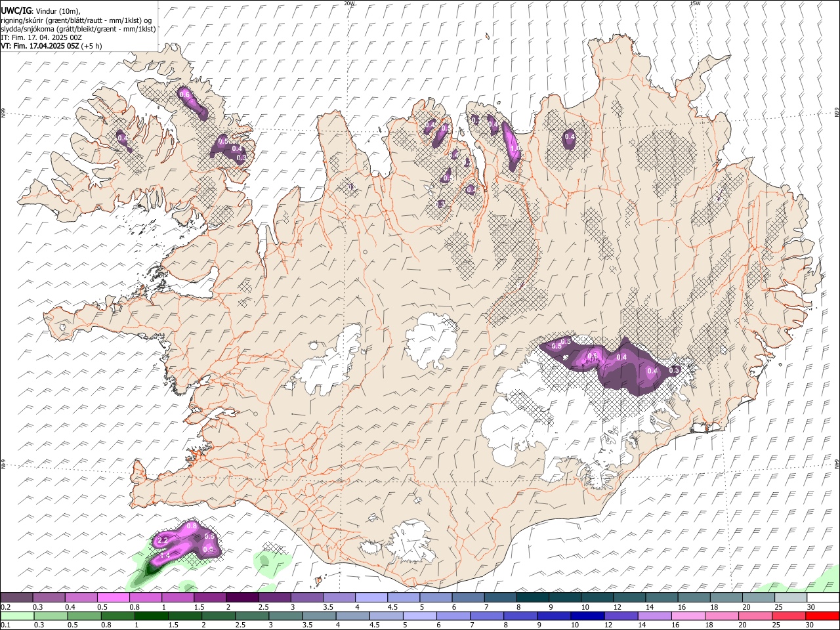Screen dimensions: 840x630
Task: Click the '1.4' precipitation value offshore southwest
Action: tap(165, 555)
